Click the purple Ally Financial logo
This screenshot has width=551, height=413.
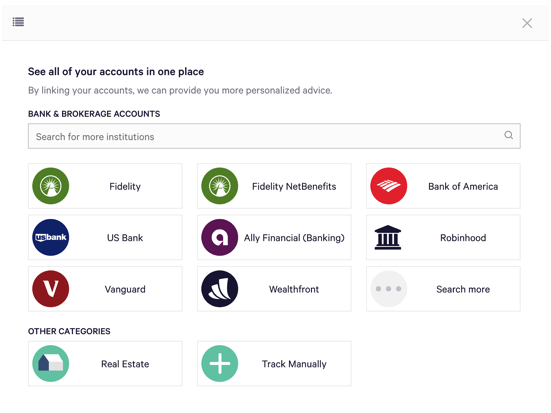[220, 237]
